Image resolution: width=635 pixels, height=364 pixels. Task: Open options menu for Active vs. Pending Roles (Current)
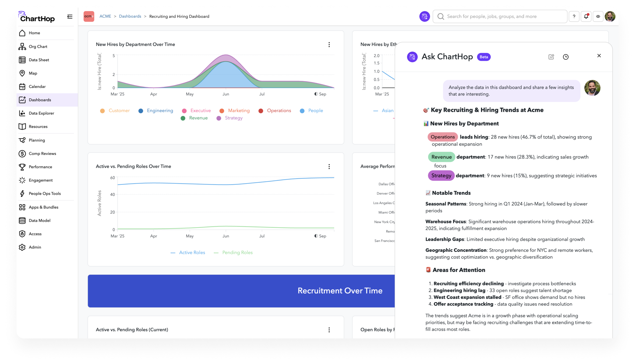coord(329,330)
